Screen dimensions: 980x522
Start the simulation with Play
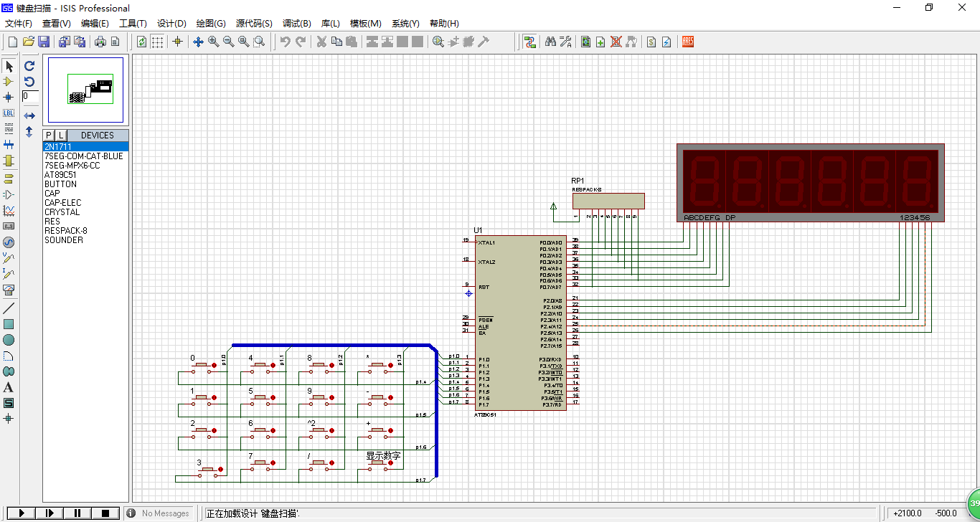[22, 513]
